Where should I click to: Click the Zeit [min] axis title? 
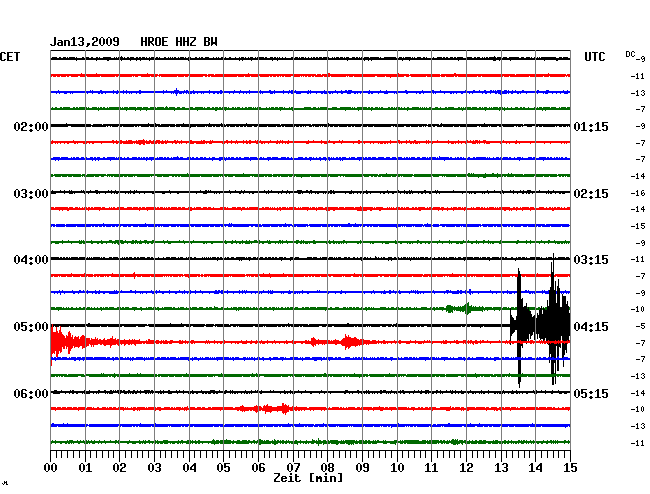(308, 478)
